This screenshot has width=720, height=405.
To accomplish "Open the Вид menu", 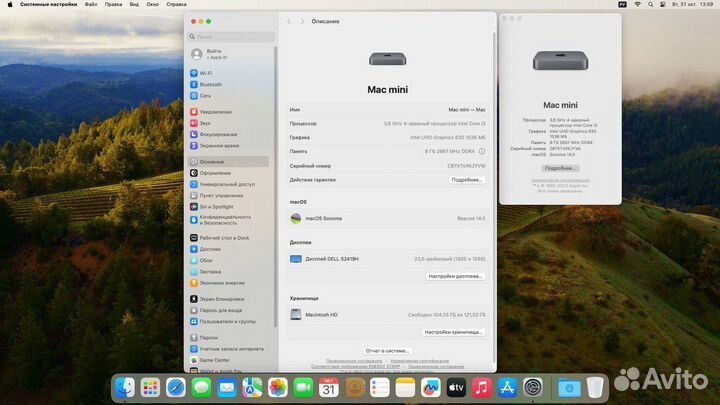I will pos(134,4).
